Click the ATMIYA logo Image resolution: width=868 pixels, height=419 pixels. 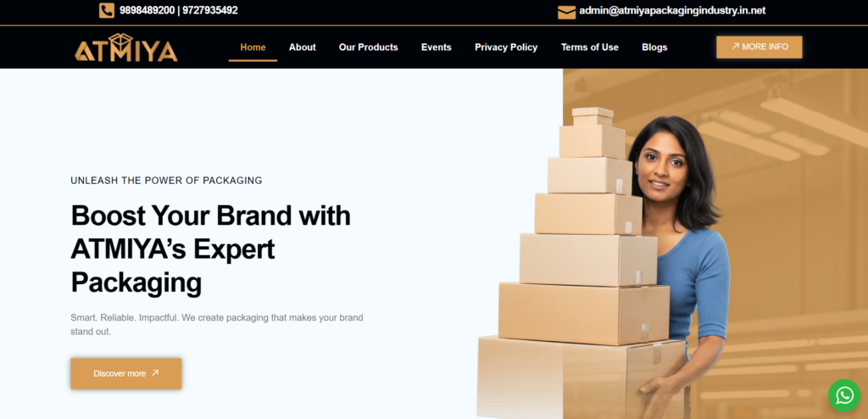coord(126,47)
